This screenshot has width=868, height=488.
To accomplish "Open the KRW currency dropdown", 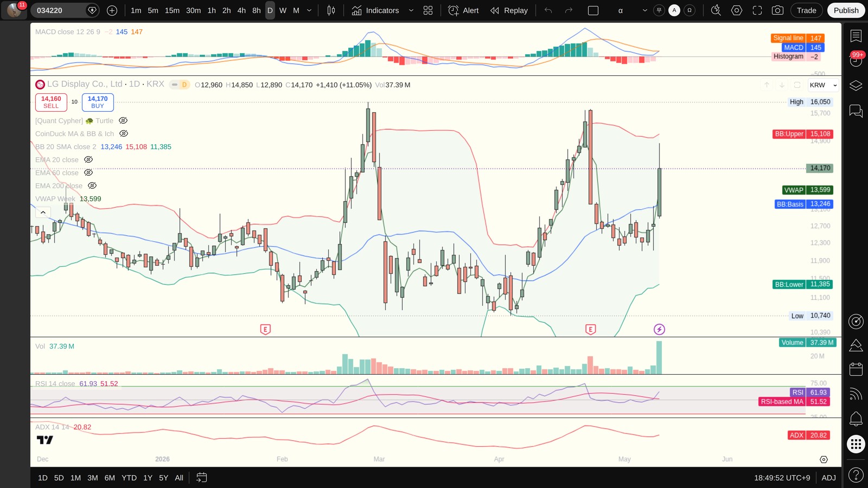I will pyautogui.click(x=823, y=85).
